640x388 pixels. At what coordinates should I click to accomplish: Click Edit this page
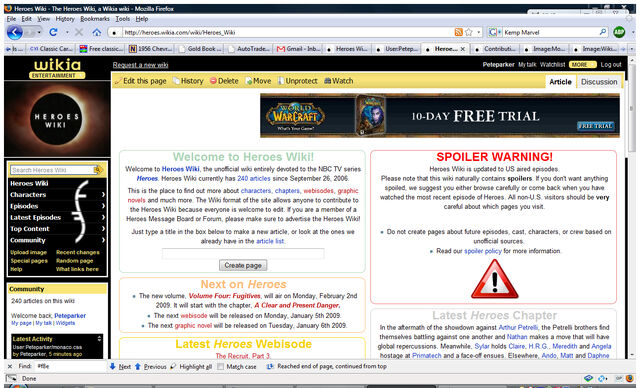coord(140,81)
